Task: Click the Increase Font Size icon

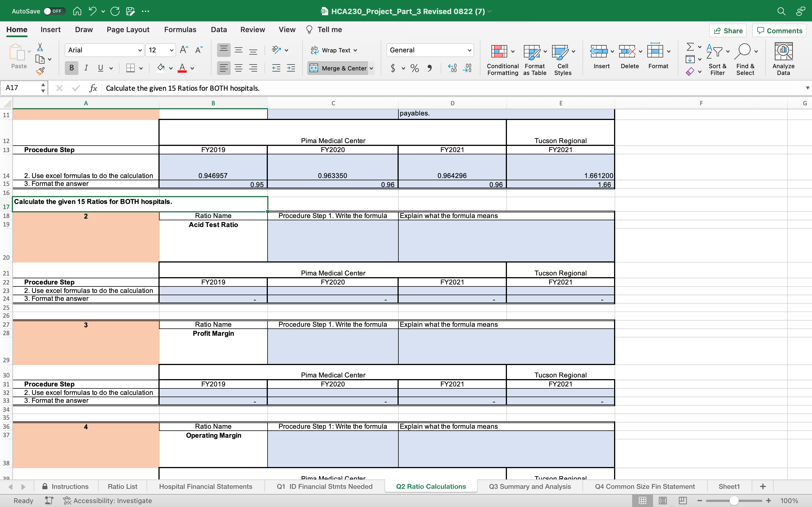Action: pos(184,50)
